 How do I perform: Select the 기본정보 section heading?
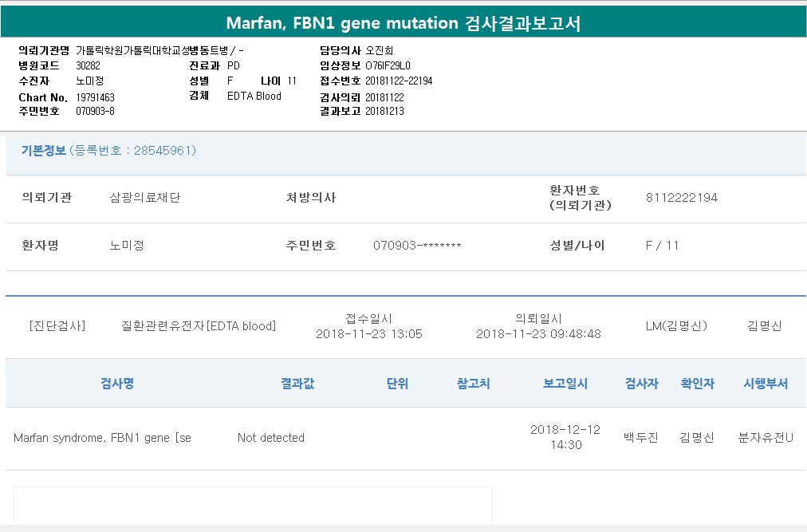tap(44, 150)
